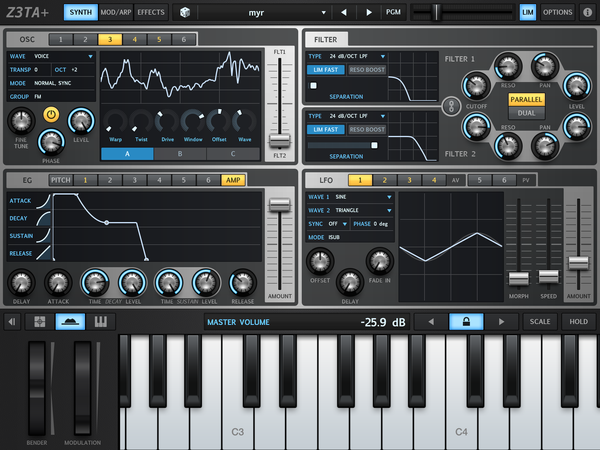The image size is (600, 450).
Task: Toggle oscillator power icon
Action: coord(51,114)
